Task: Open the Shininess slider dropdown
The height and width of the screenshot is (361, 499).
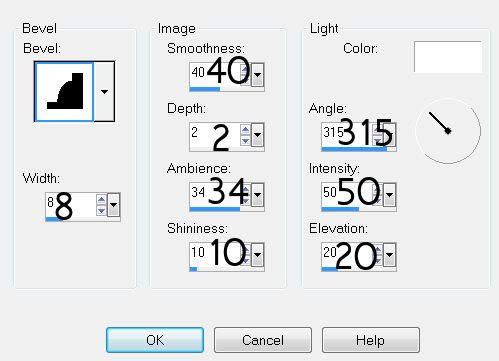Action: [257, 255]
